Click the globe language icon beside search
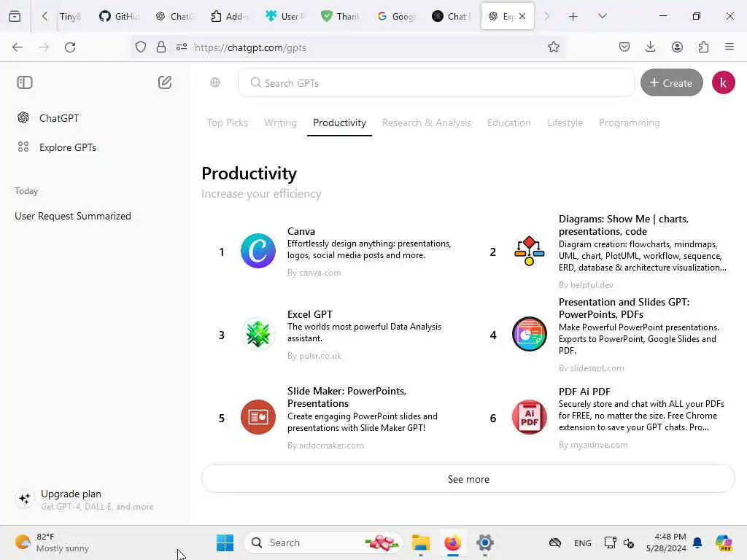747x560 pixels. (215, 82)
